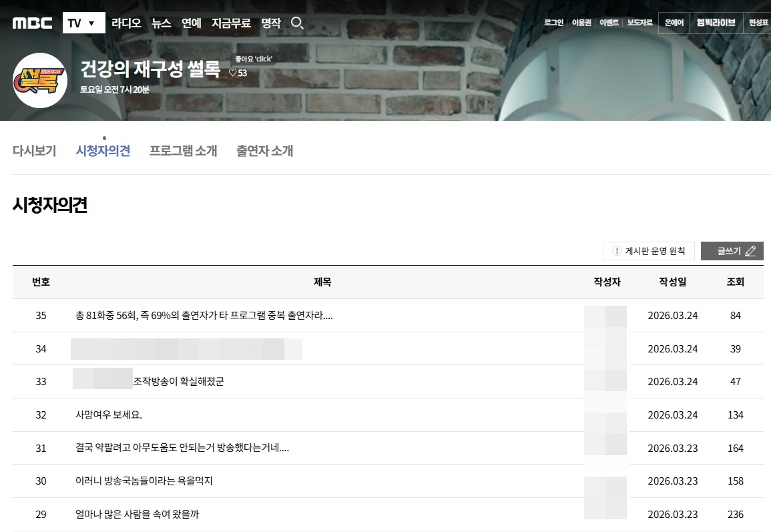The height and width of the screenshot is (532, 771).
Task: Go to the 뉴스 menu
Action: [162, 23]
